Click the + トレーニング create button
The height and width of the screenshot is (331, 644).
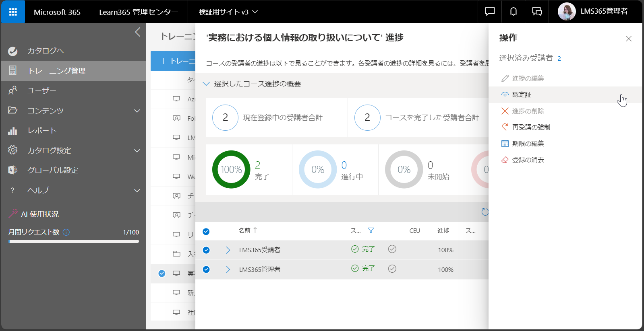pyautogui.click(x=173, y=61)
